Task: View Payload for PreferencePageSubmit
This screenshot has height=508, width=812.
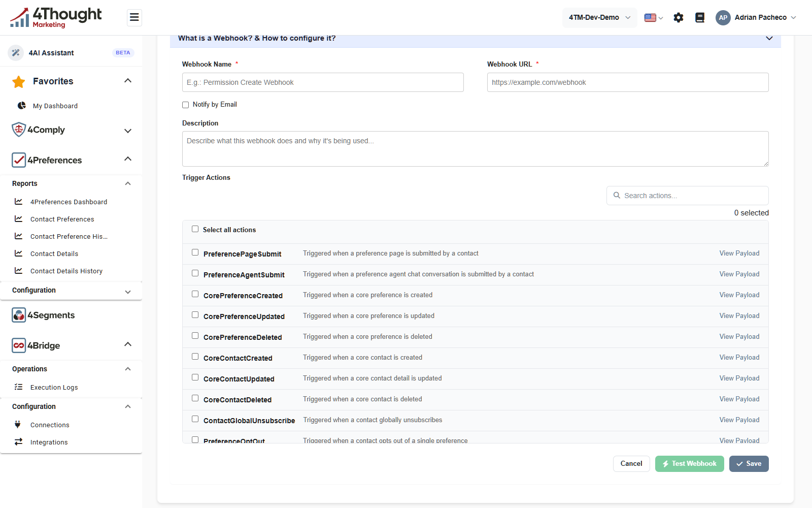Action: [739, 253]
